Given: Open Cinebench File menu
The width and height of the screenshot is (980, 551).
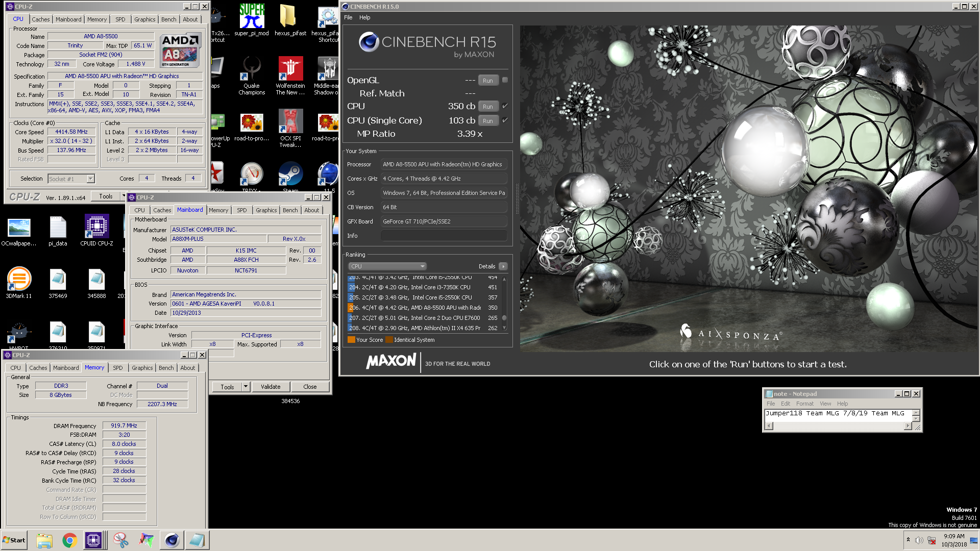Looking at the screenshot, I should pos(348,17).
